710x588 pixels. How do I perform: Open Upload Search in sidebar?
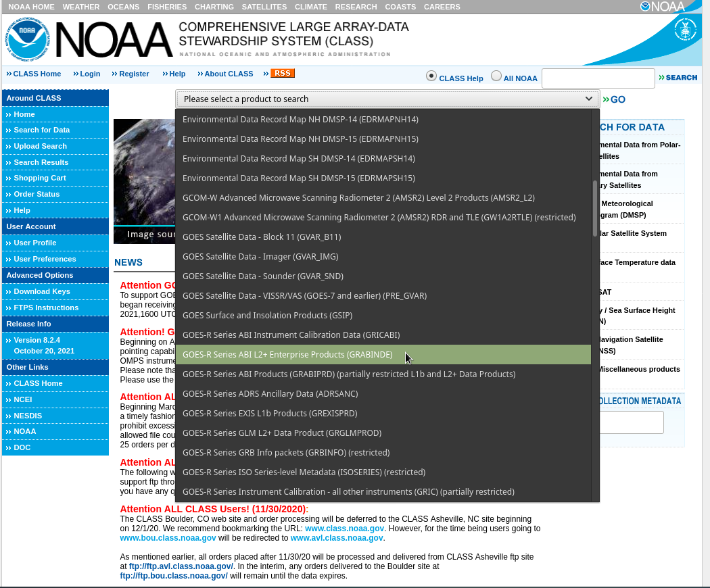(41, 146)
